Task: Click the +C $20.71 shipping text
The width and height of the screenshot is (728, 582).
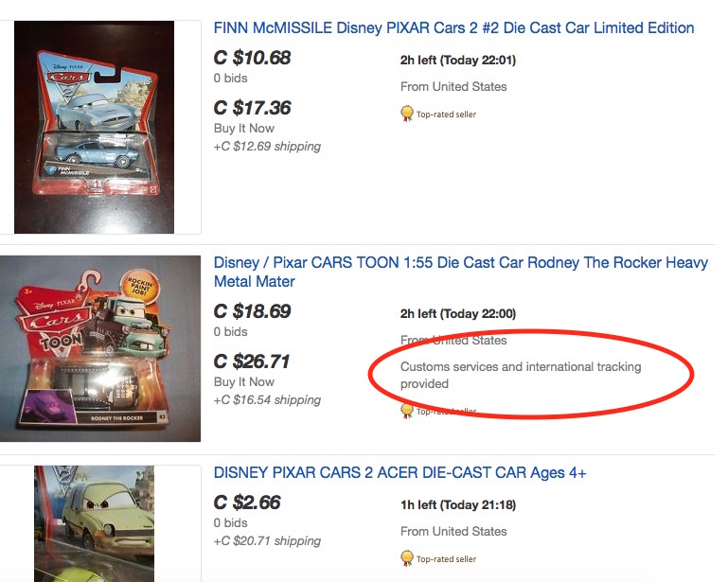Action: pyautogui.click(x=267, y=541)
